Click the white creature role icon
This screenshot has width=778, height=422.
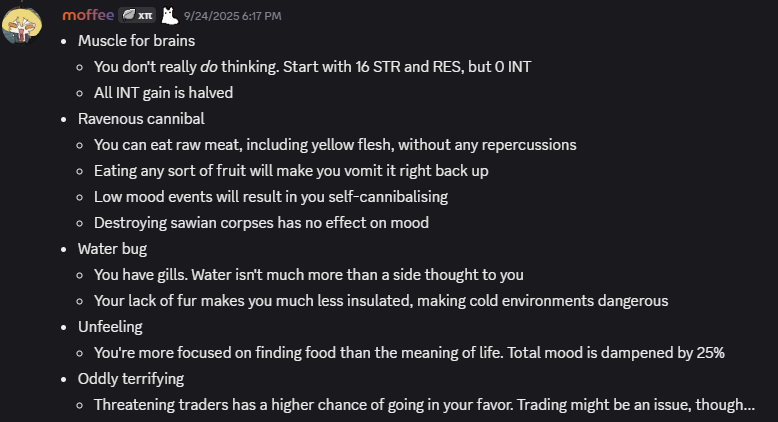click(x=170, y=15)
